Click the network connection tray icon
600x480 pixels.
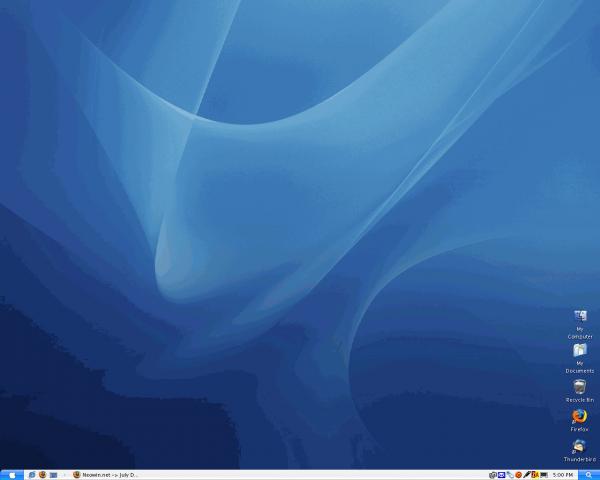(x=510, y=475)
